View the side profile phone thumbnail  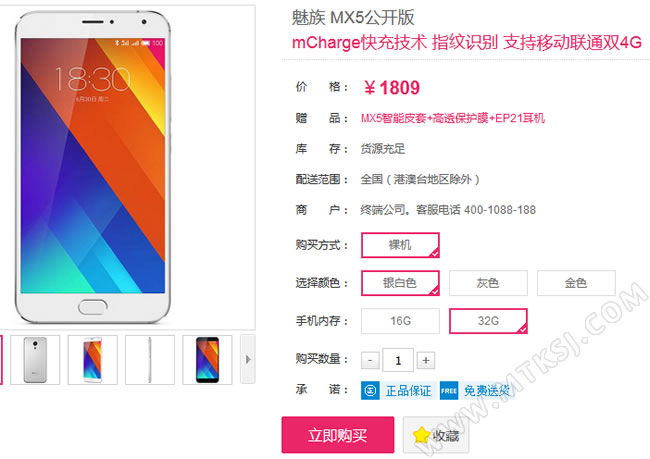(x=150, y=359)
